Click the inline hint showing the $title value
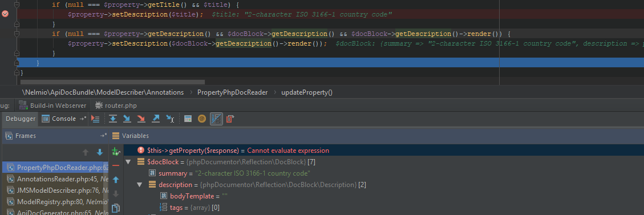This screenshot has width=644, height=215. [x=302, y=14]
